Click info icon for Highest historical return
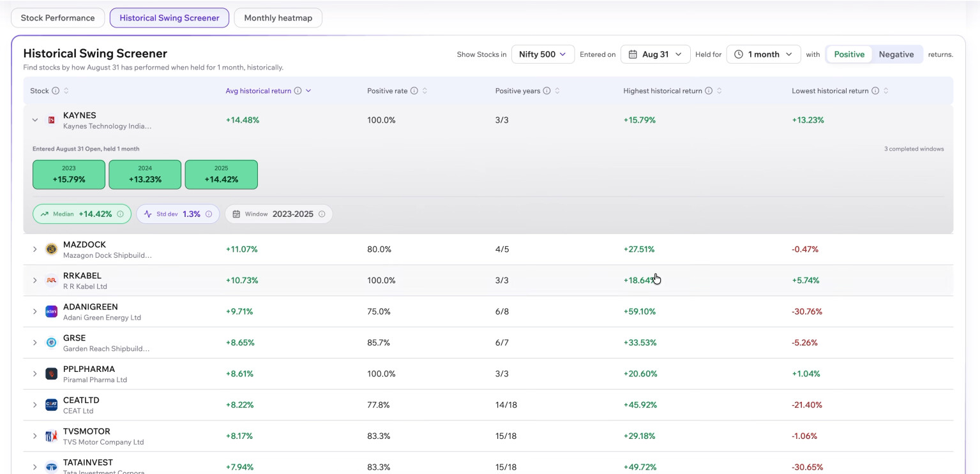 click(708, 91)
